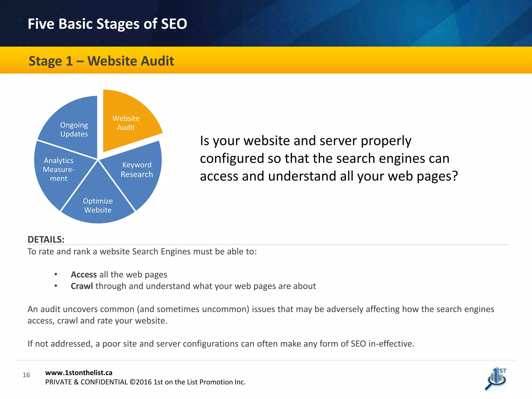Click the 'An audit uncovers common' paragraph
Screen dimensions: 532x399
point(261,315)
